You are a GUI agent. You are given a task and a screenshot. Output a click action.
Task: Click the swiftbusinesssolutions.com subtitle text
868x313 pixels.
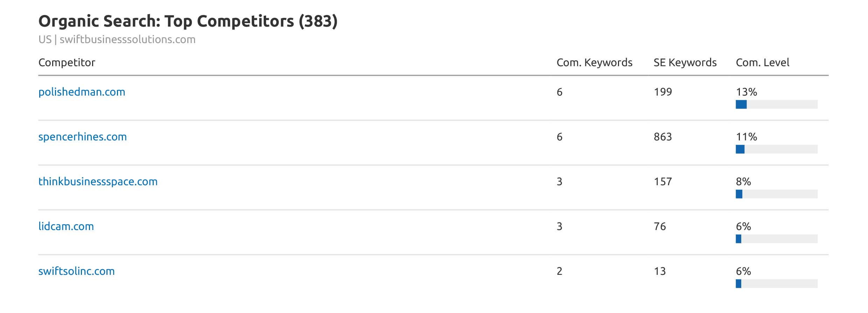(127, 40)
